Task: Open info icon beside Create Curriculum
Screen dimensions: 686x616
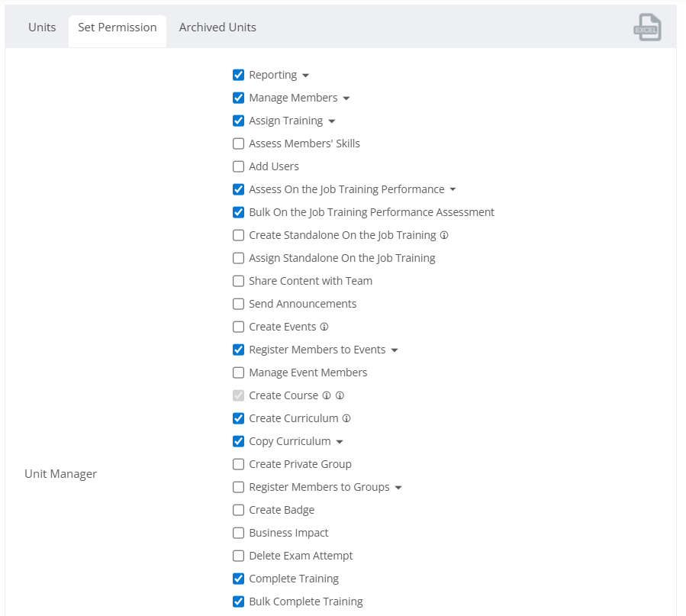Action: coord(346,418)
